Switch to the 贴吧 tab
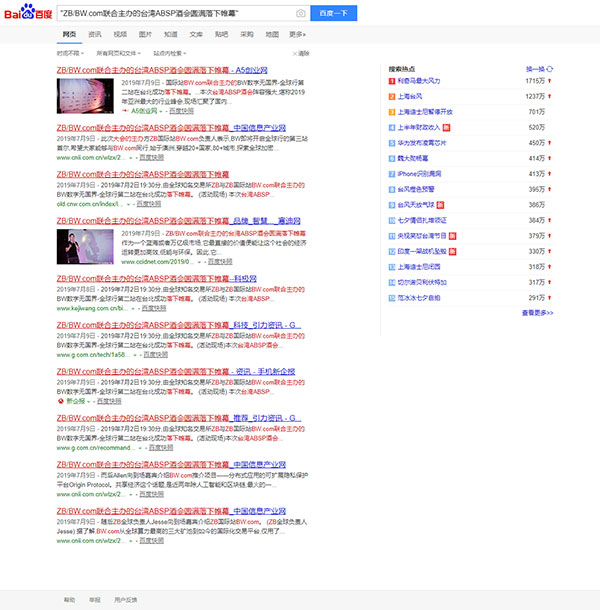 pos(221,34)
